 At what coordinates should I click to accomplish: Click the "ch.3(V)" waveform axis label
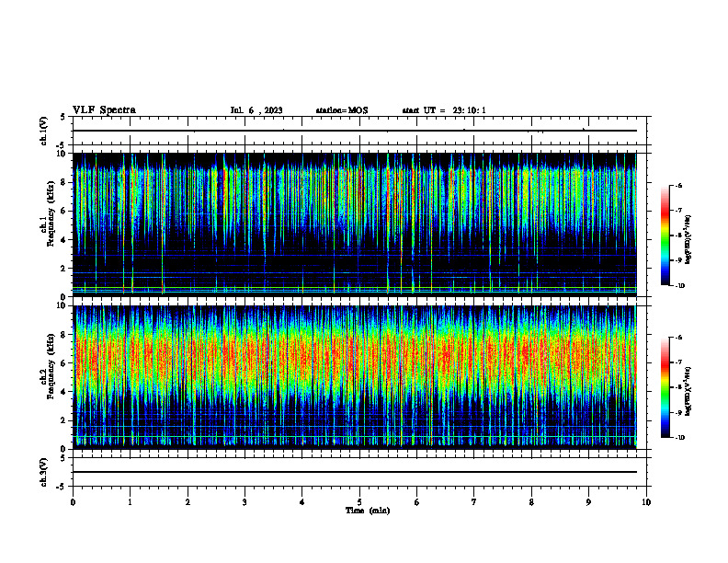coord(44,472)
